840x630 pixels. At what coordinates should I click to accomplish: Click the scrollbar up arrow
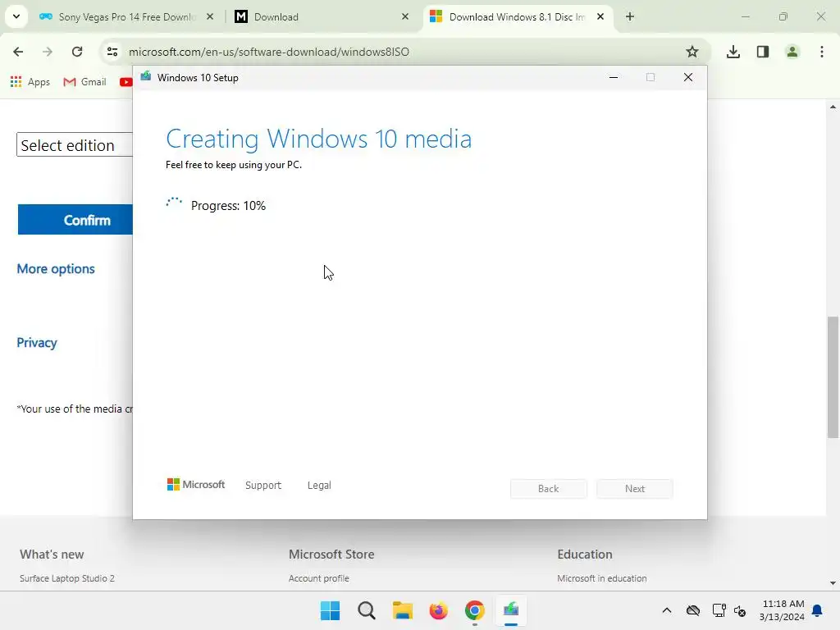pyautogui.click(x=833, y=107)
